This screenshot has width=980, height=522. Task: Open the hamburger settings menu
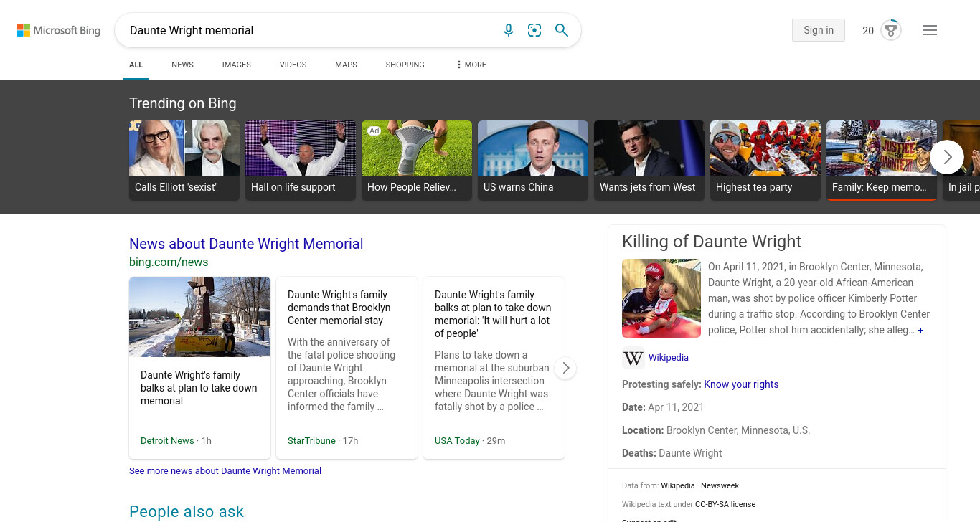coord(930,30)
